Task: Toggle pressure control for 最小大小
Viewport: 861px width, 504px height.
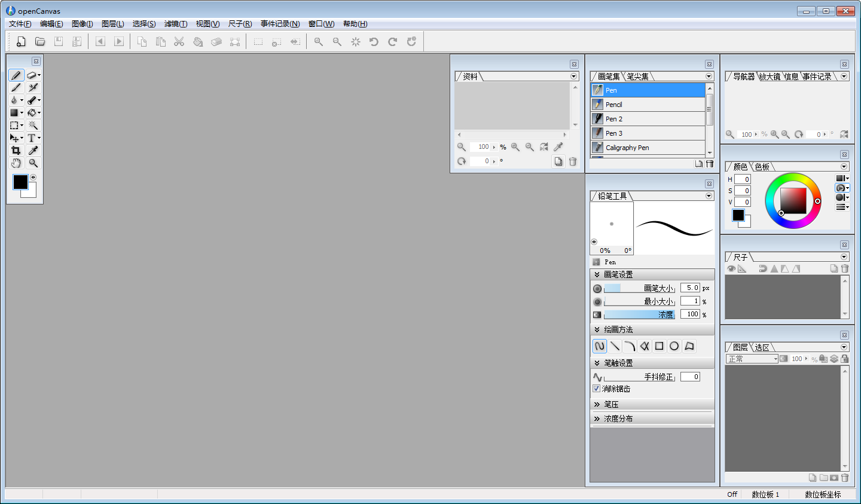Action: [x=597, y=302]
